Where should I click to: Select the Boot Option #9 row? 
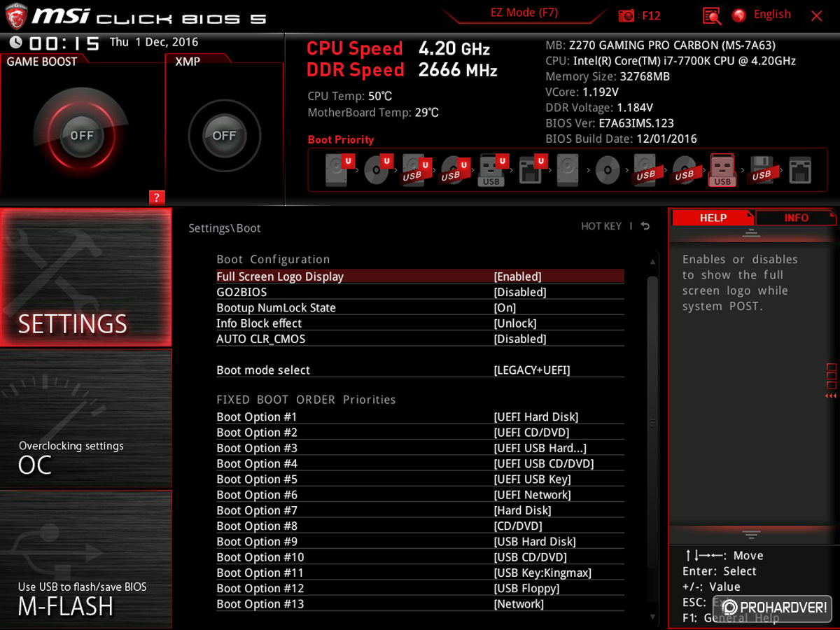420,542
